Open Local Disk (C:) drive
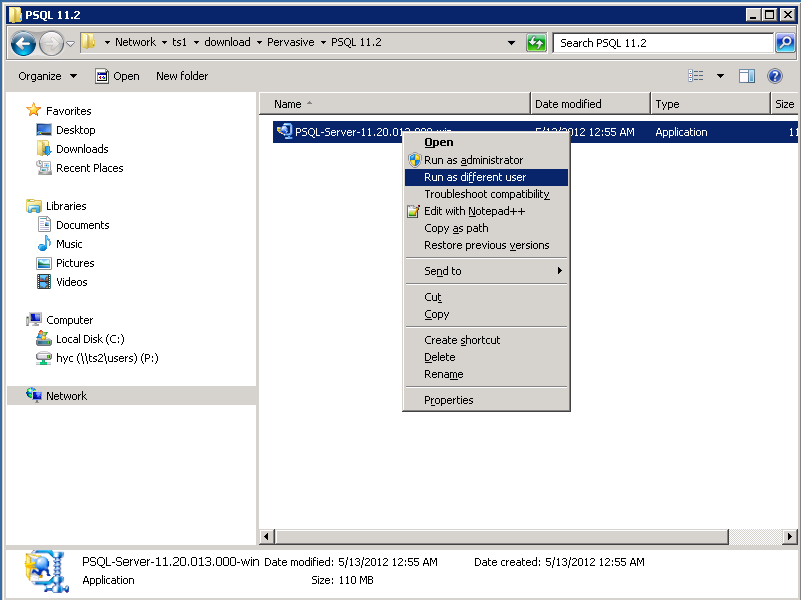Image resolution: width=801 pixels, height=600 pixels. coord(89,339)
